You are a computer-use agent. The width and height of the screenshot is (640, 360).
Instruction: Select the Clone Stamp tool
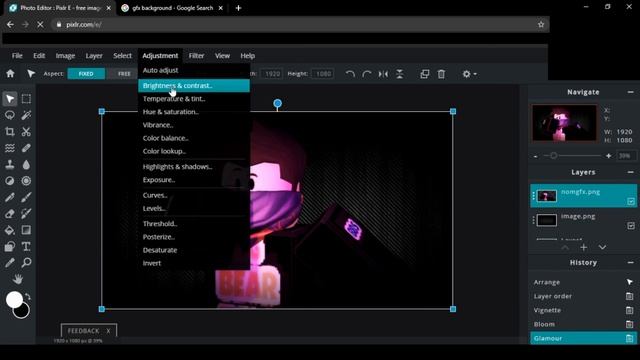(10, 164)
